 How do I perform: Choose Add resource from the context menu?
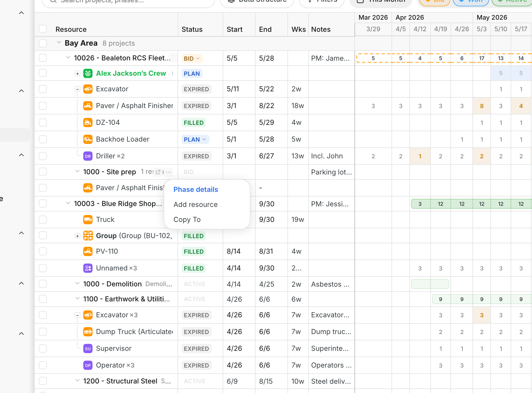tap(195, 205)
